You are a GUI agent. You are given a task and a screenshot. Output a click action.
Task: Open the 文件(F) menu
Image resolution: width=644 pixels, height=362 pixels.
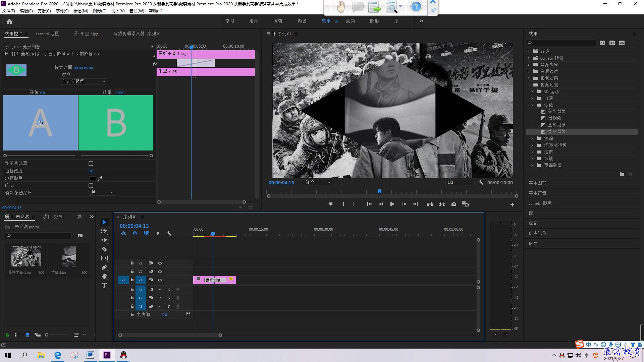coord(9,11)
